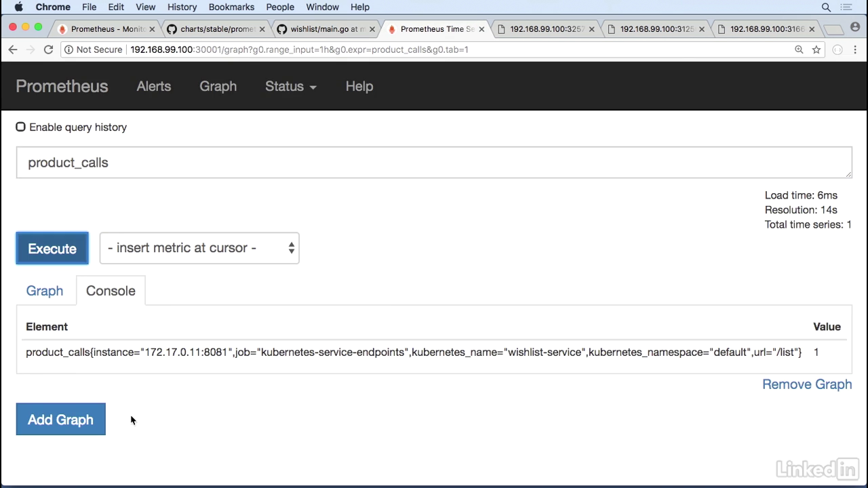Screen dimensions: 868x488
Task: Open the Chrome application menu
Action: pos(53,7)
